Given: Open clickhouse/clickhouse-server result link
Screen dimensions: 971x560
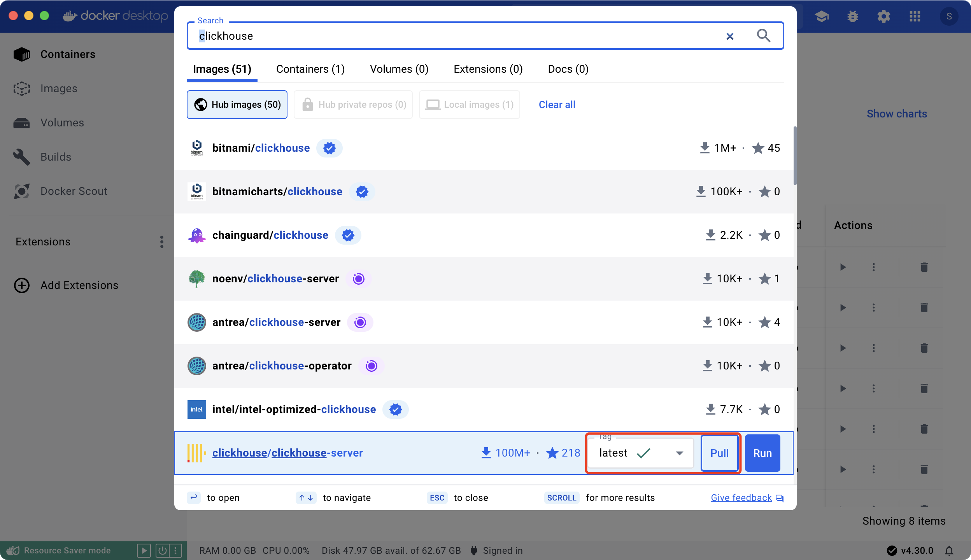Looking at the screenshot, I should point(287,453).
